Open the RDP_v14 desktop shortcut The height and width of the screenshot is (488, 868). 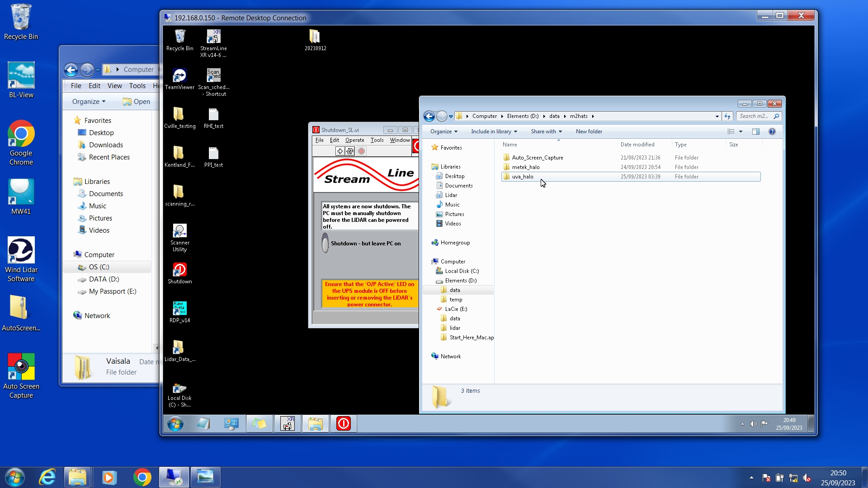coord(179,309)
